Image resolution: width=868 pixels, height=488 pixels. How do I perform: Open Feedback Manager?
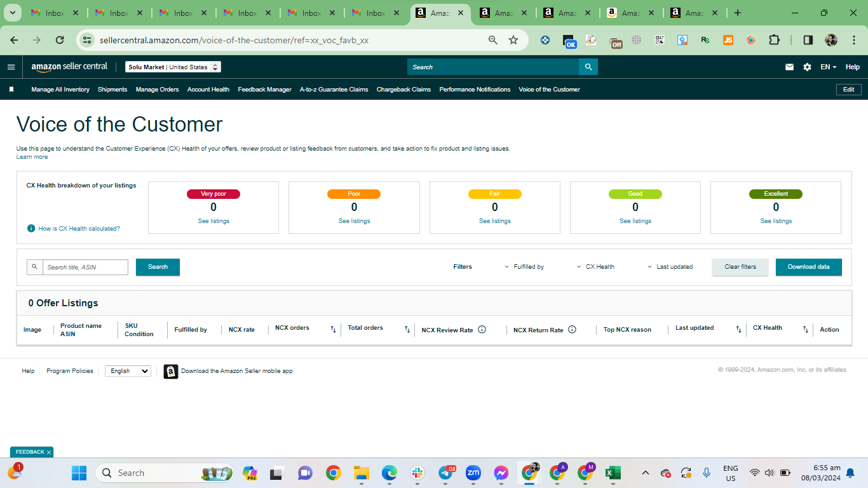pyautogui.click(x=265, y=90)
